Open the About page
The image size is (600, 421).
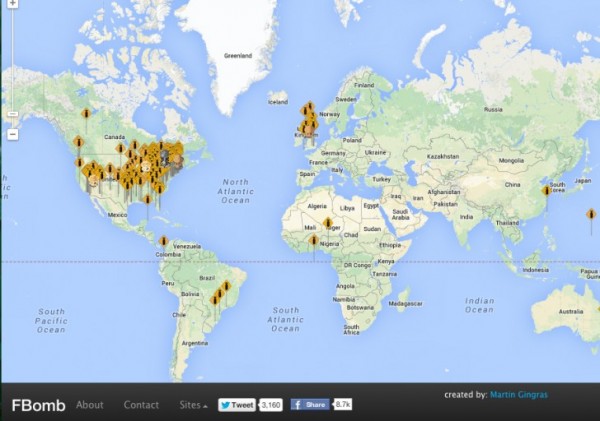(90, 405)
